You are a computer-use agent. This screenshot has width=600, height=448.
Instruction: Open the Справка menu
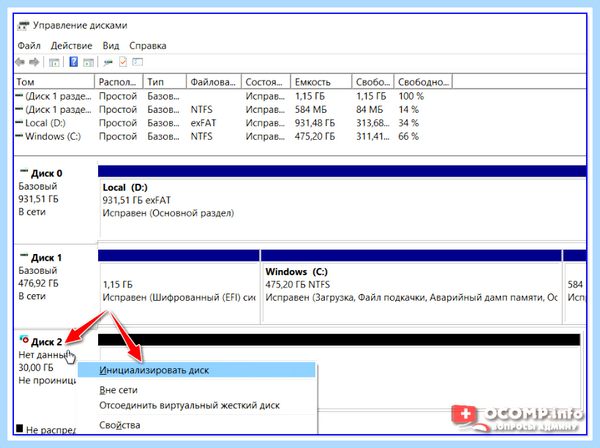[148, 46]
